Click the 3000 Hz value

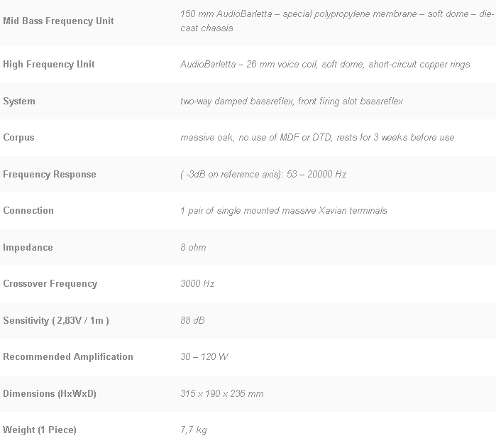[x=197, y=284]
